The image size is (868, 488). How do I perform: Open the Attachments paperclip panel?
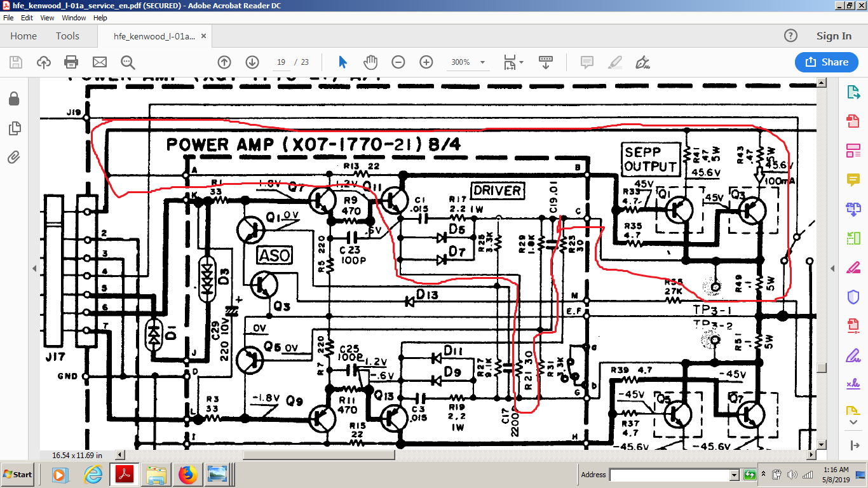point(14,157)
